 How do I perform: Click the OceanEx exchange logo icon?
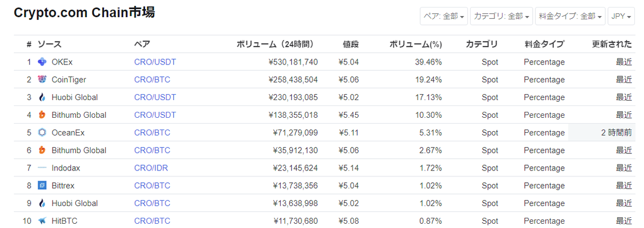[x=42, y=132]
